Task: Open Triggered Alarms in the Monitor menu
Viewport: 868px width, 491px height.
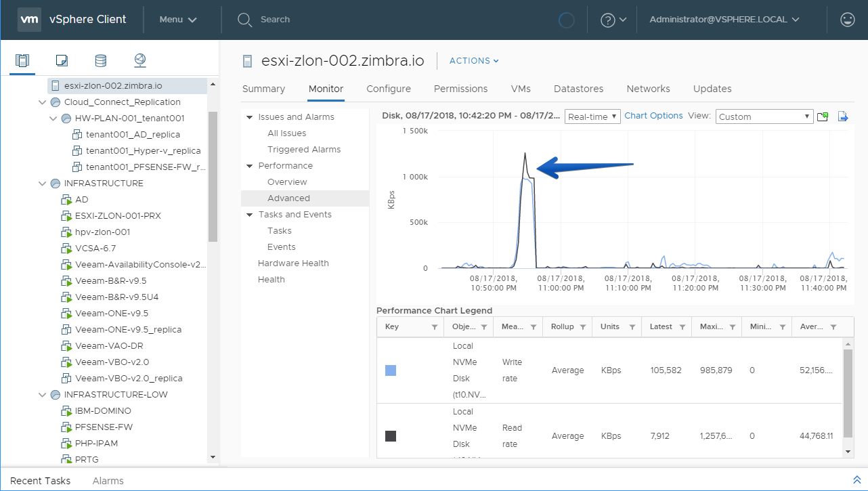Action: coord(304,150)
